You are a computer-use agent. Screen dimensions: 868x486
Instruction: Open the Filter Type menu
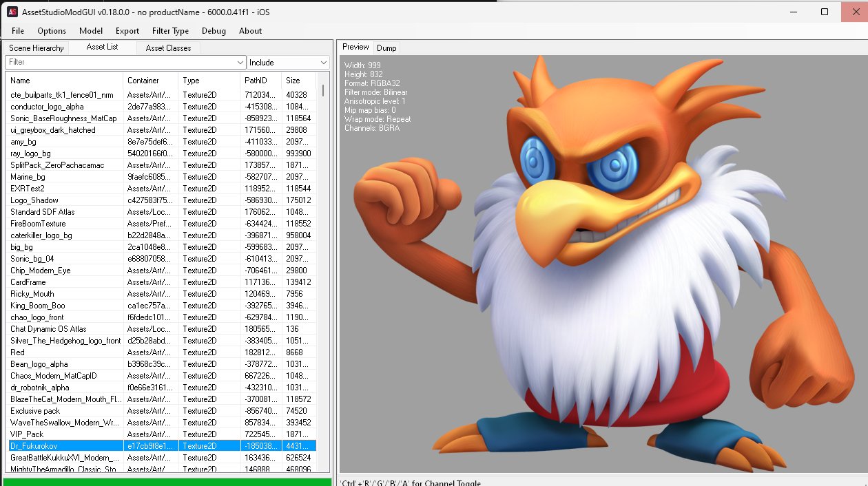pos(170,31)
